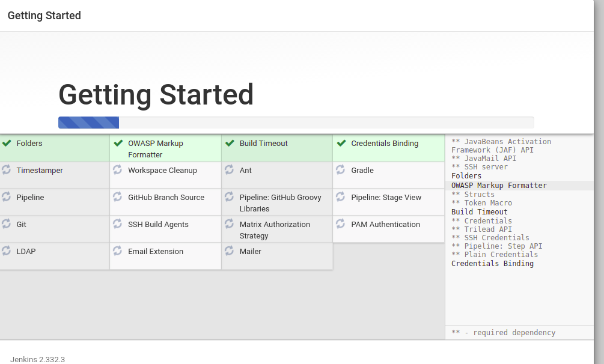This screenshot has width=604, height=364.
Task: Click the refresh icon beside Pipeline plugin
Action: point(6,196)
